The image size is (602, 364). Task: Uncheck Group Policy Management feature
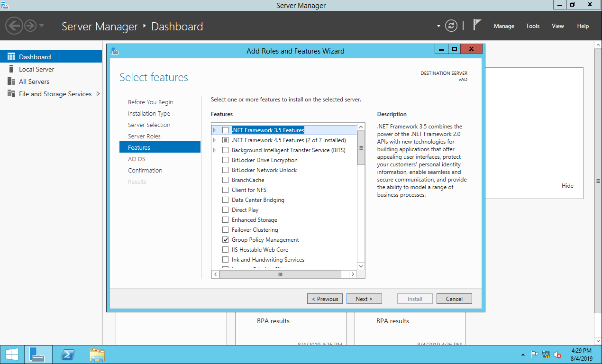click(x=225, y=240)
